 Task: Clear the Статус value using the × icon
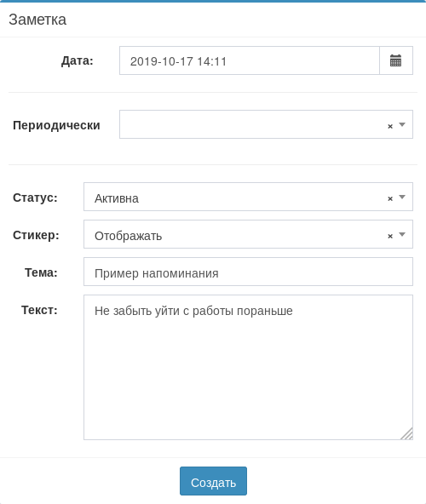coord(390,198)
